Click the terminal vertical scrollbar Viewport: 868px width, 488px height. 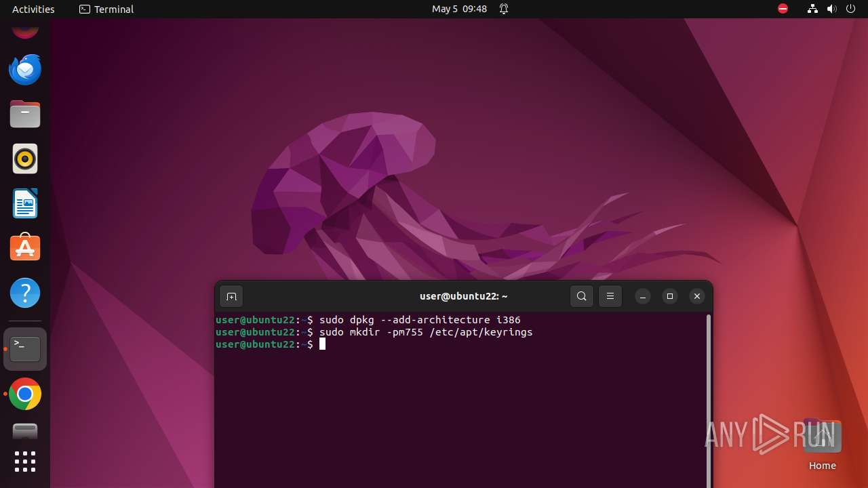click(709, 400)
